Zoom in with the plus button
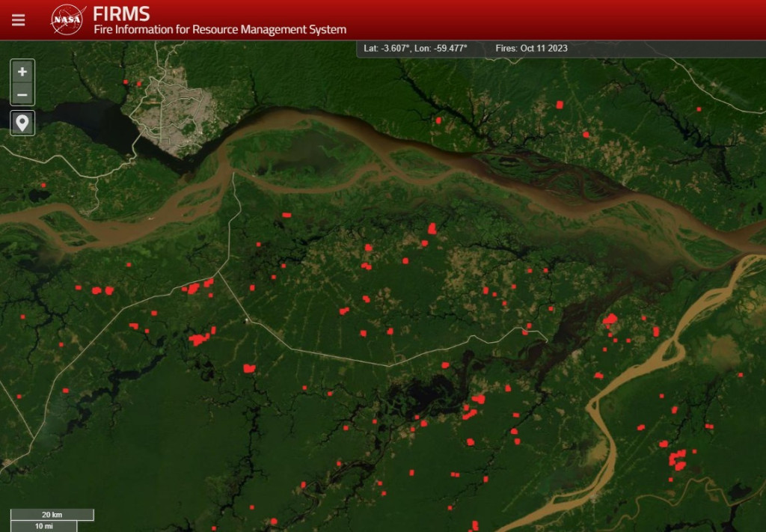 click(x=22, y=72)
